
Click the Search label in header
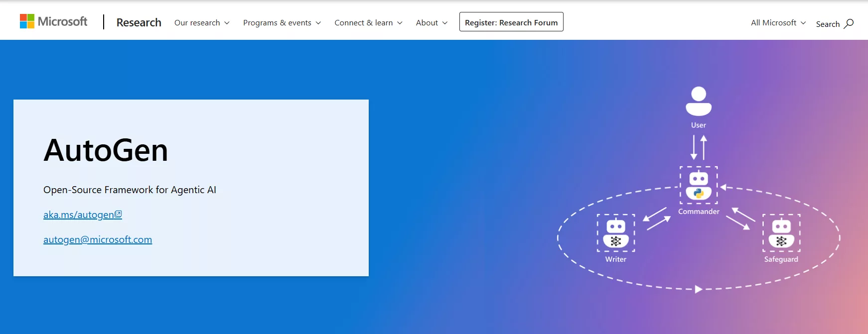828,24
